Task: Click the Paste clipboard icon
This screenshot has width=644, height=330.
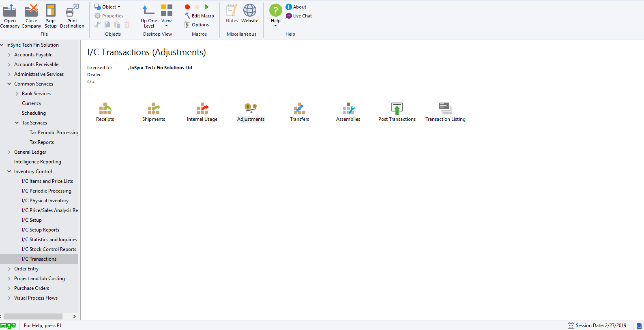Action: [x=117, y=25]
